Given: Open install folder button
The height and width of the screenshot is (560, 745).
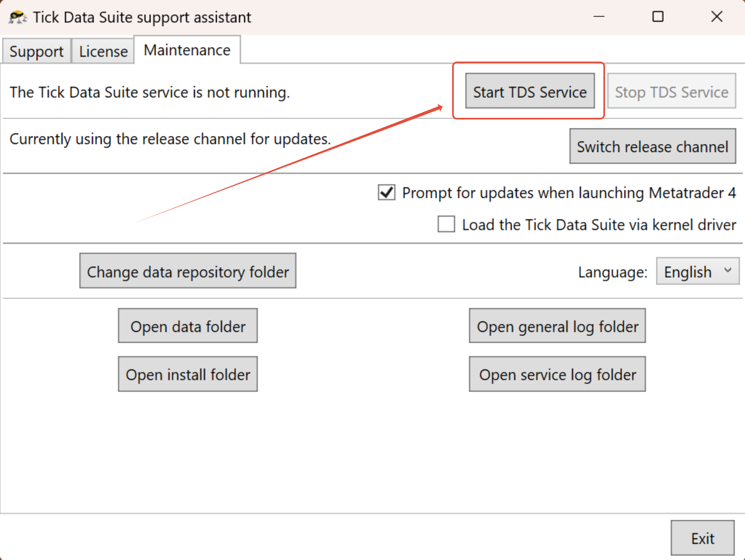Looking at the screenshot, I should click(x=188, y=374).
